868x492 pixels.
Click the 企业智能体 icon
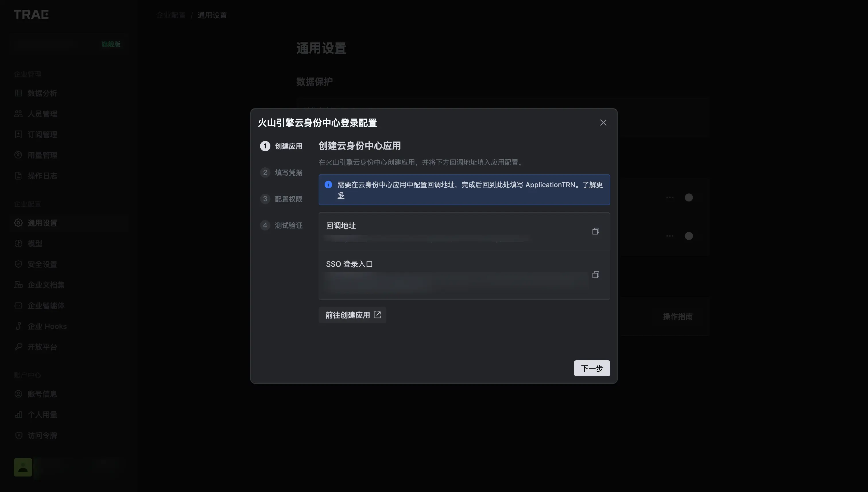pos(18,305)
